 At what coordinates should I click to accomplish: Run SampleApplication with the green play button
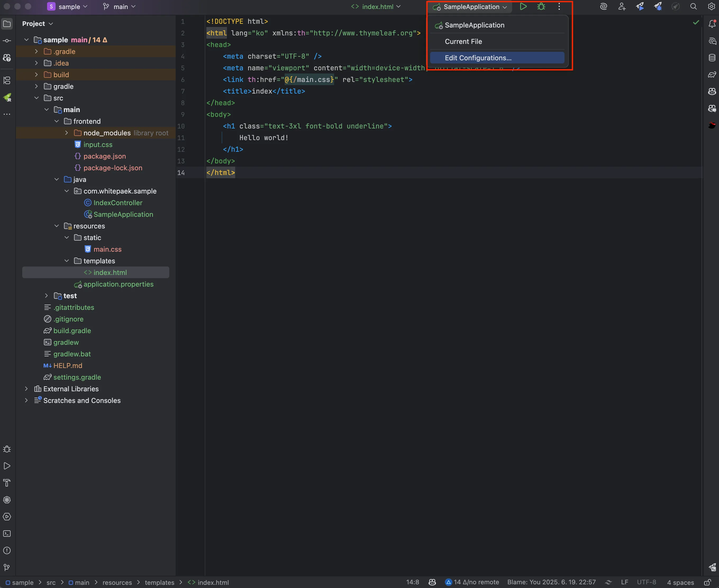[x=523, y=6]
